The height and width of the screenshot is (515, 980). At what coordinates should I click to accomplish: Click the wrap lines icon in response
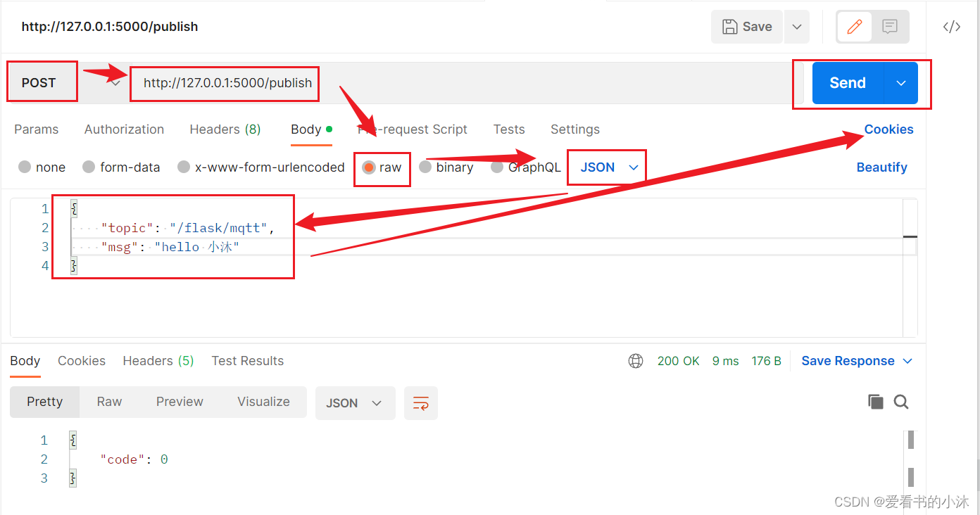421,403
